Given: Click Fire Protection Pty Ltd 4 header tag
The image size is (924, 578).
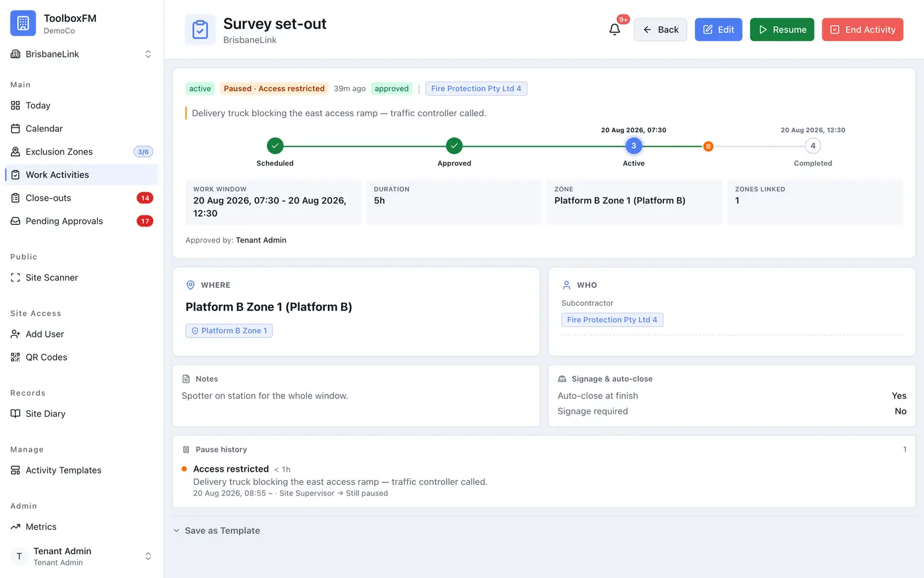Looking at the screenshot, I should (476, 89).
